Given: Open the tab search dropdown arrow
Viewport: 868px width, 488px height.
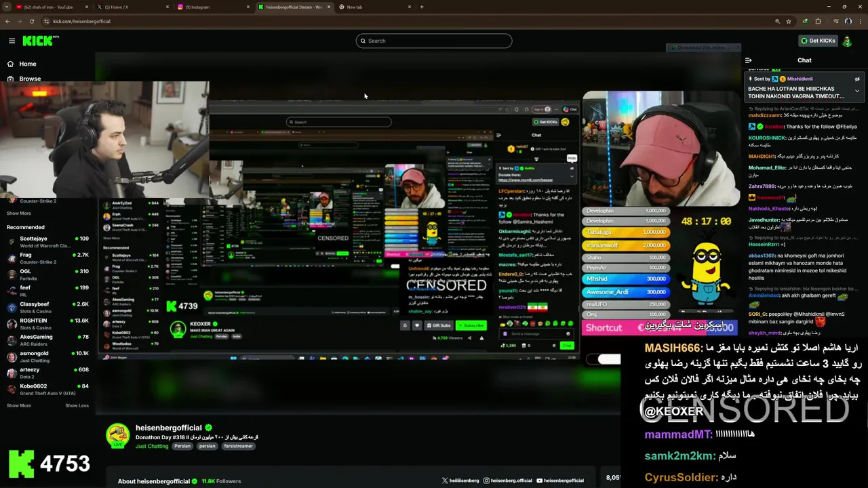Looking at the screenshot, I should pos(5,7).
